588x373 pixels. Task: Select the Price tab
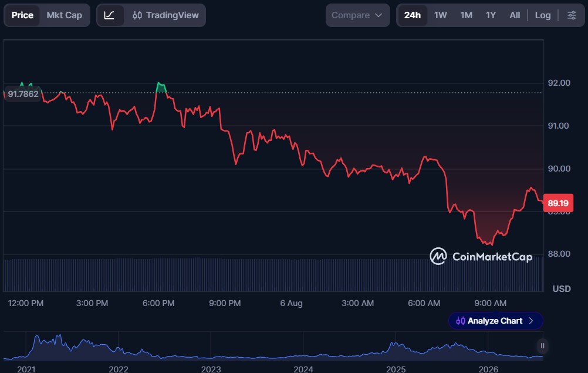coord(22,15)
